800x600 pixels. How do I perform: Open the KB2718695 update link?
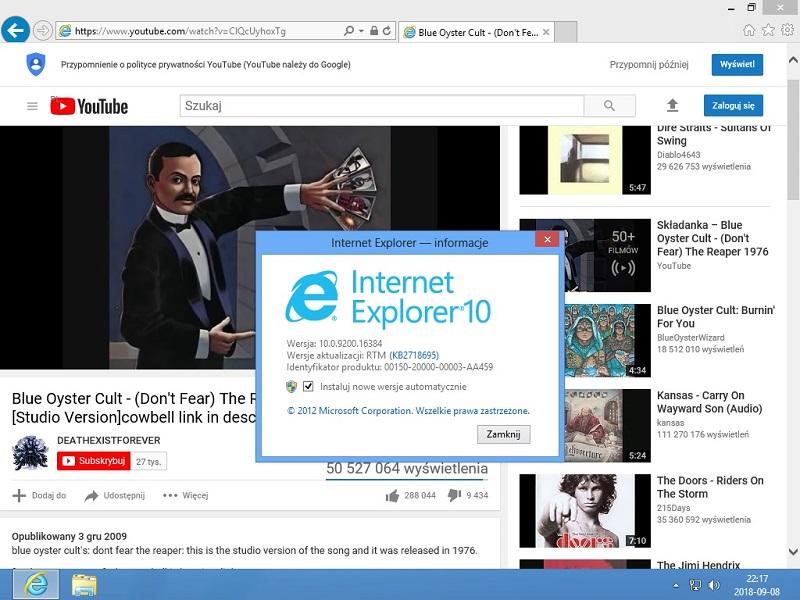click(414, 355)
